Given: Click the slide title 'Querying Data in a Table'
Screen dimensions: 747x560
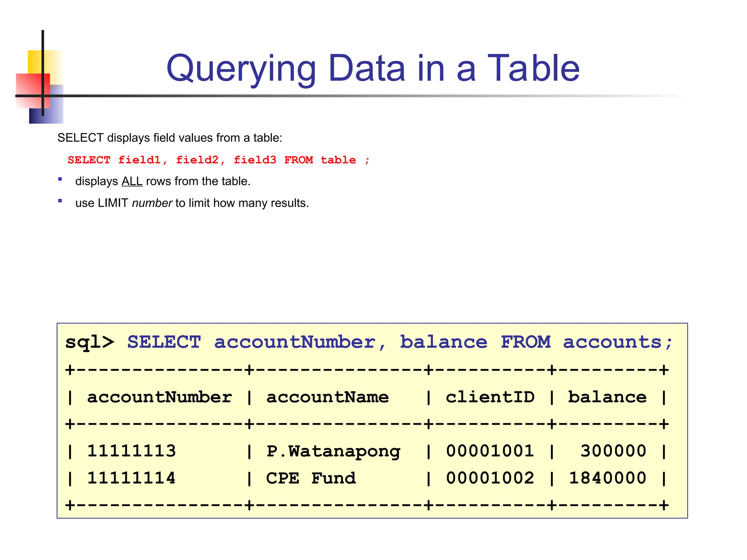Looking at the screenshot, I should [x=373, y=68].
